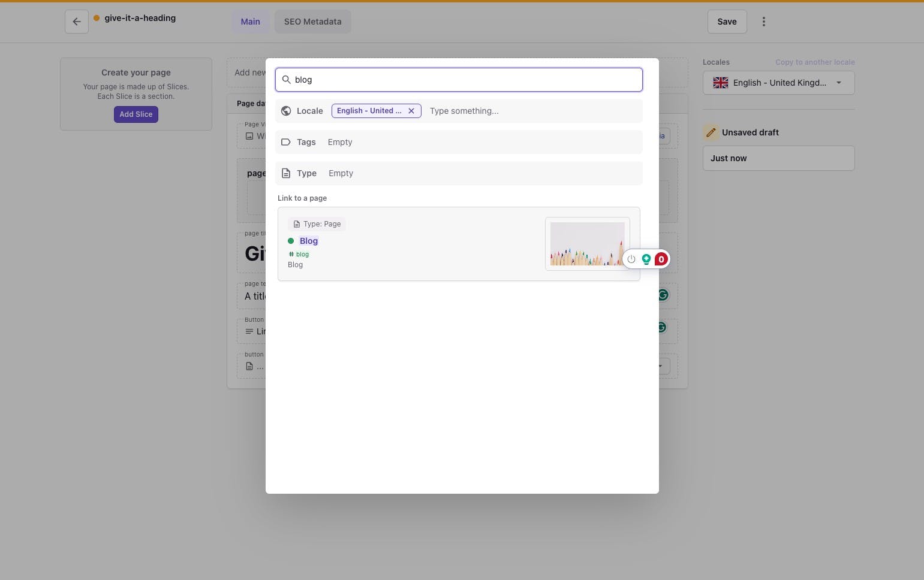
Task: Go back using the arrow button
Action: pyautogui.click(x=77, y=22)
